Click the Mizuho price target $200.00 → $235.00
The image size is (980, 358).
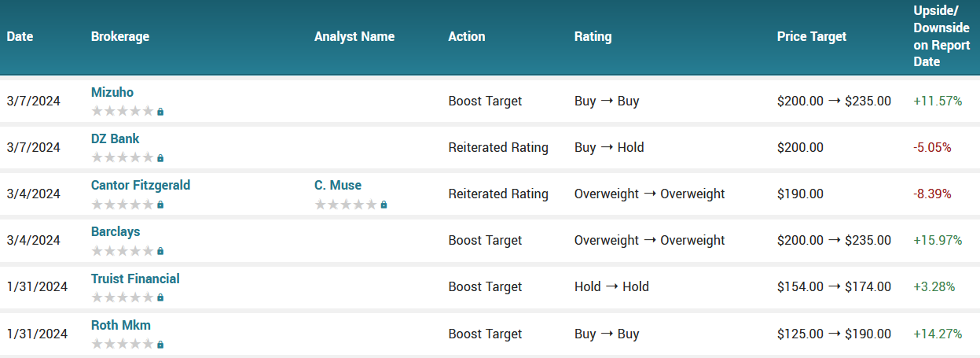(x=834, y=101)
